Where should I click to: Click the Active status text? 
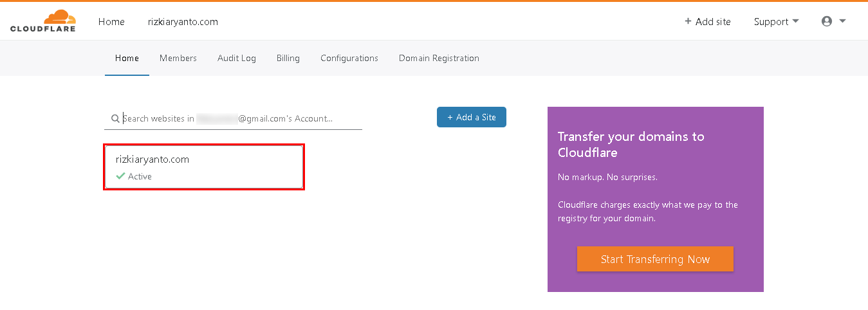(140, 176)
